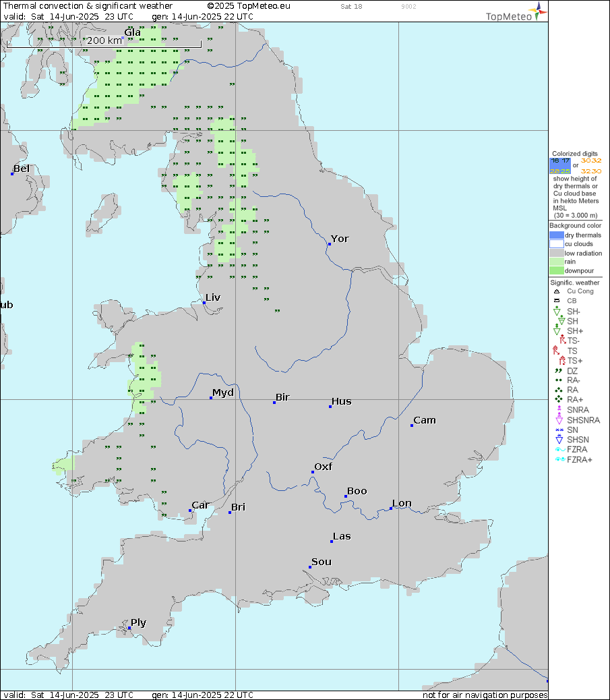This screenshot has height=700, width=610.
Task: Click the blue marker dot for York
Action: pyautogui.click(x=330, y=244)
